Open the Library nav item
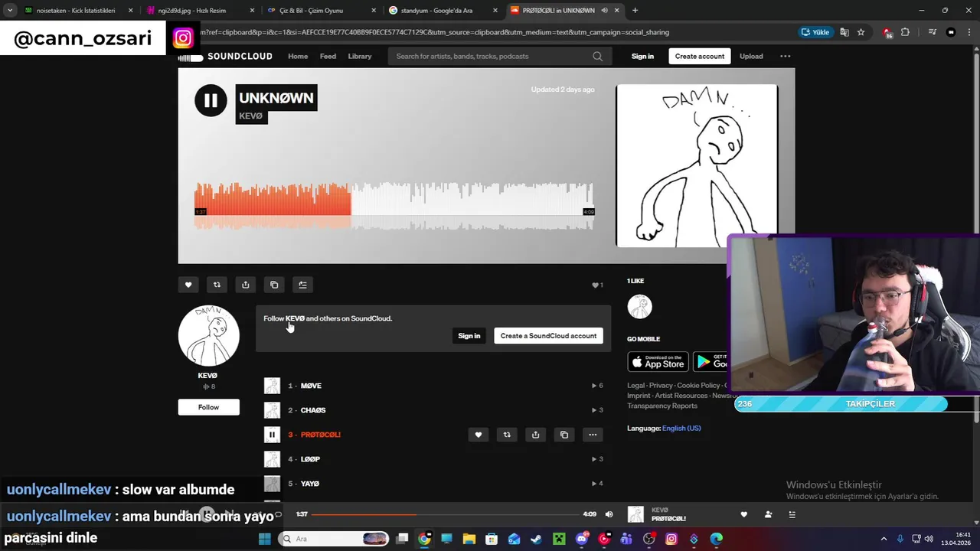This screenshot has width=980, height=551. click(x=360, y=56)
